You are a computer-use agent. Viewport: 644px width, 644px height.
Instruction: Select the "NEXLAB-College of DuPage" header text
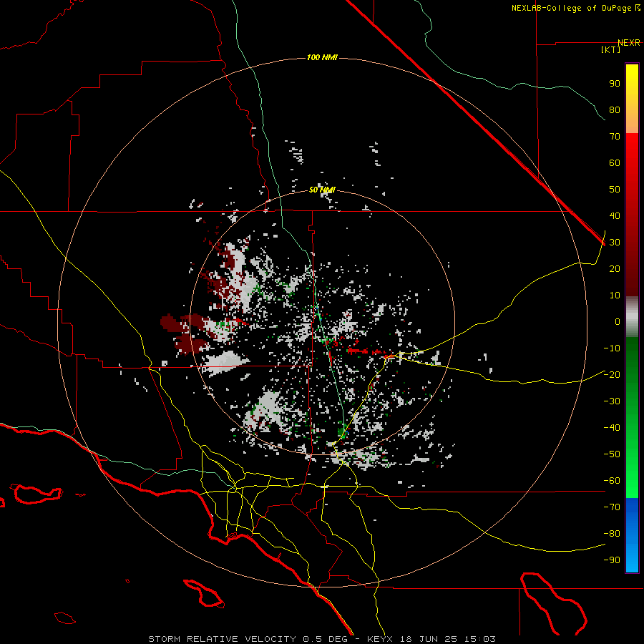tap(572, 8)
